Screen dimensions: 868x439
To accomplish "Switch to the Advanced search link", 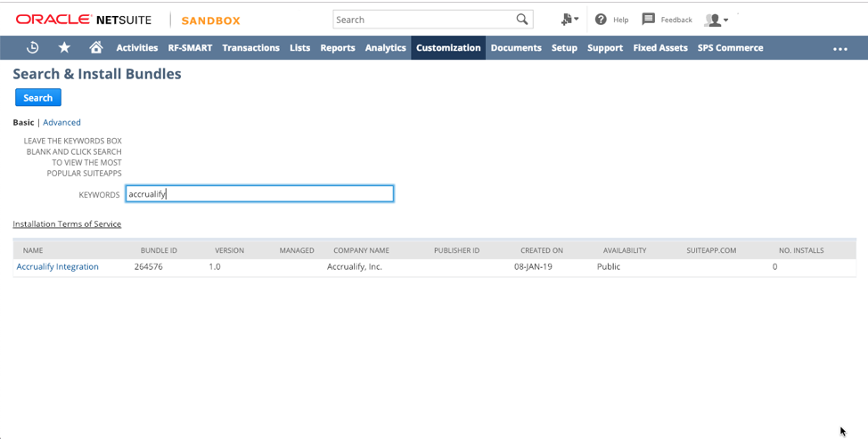I will click(x=61, y=122).
